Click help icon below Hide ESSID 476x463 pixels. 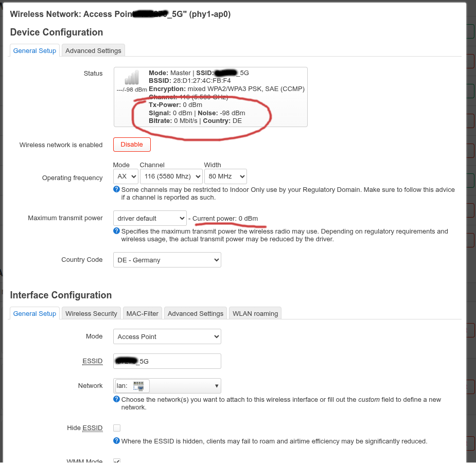(x=116, y=441)
